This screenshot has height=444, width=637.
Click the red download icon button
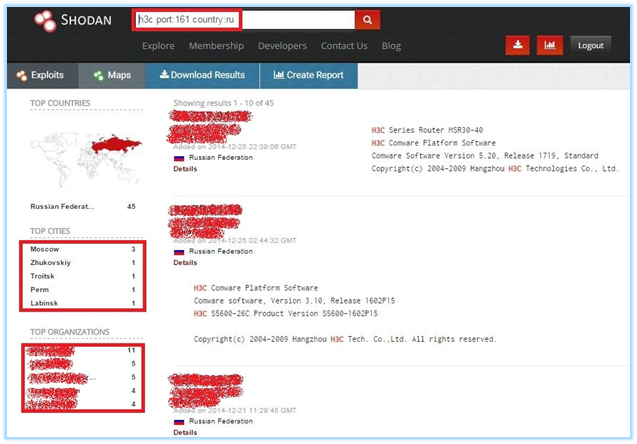pos(516,45)
